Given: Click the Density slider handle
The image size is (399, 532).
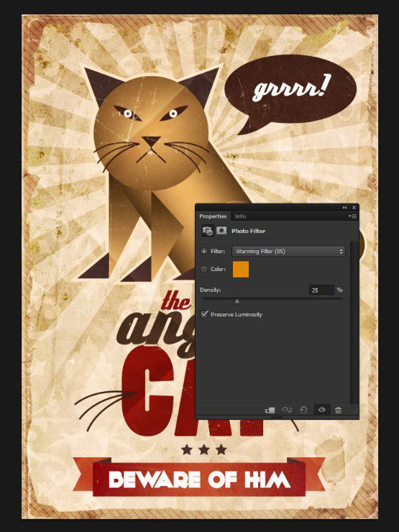Looking at the screenshot, I should click(x=237, y=301).
